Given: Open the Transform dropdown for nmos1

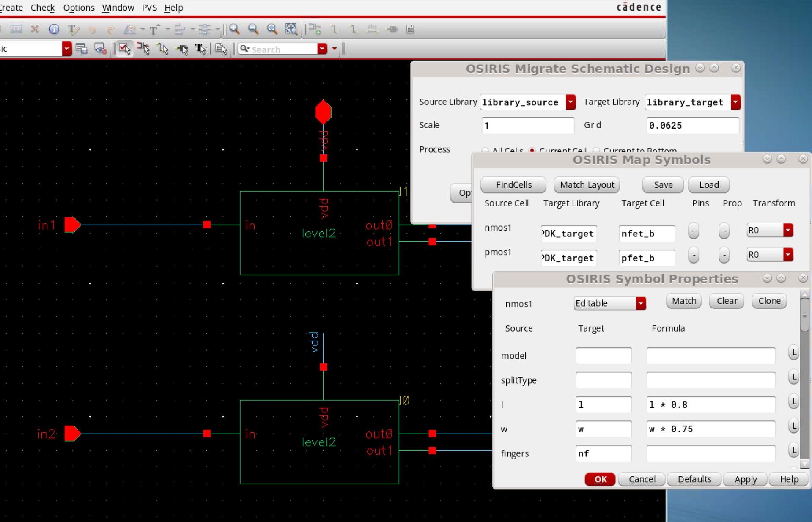Looking at the screenshot, I should tap(788, 230).
